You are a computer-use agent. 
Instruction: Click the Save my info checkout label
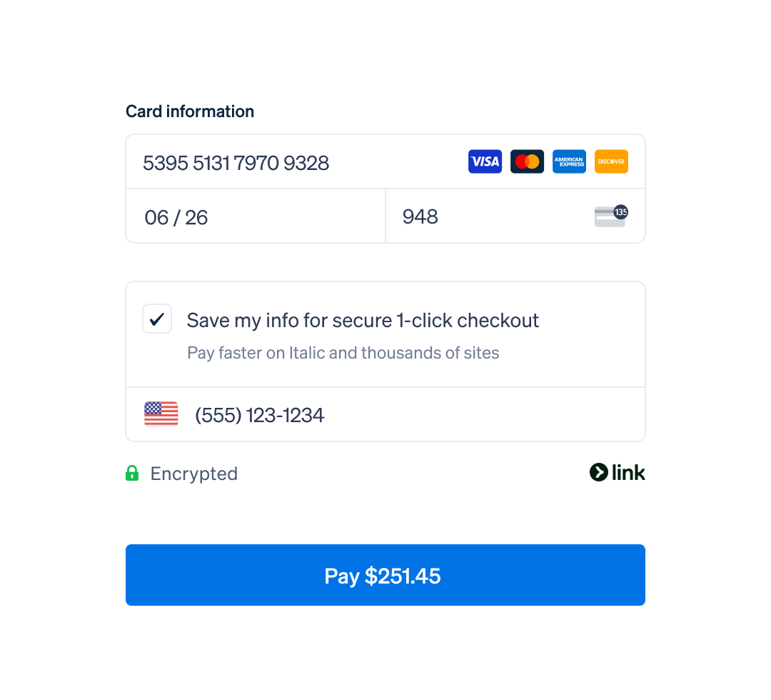point(363,321)
